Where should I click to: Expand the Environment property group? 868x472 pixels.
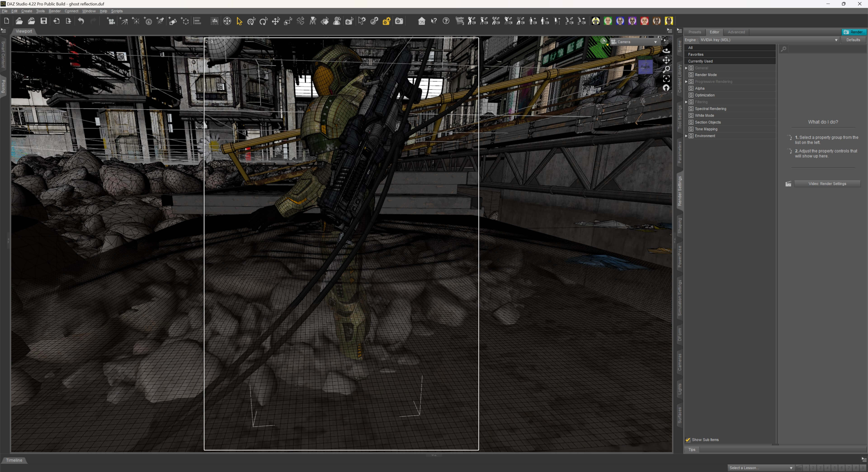[686, 136]
